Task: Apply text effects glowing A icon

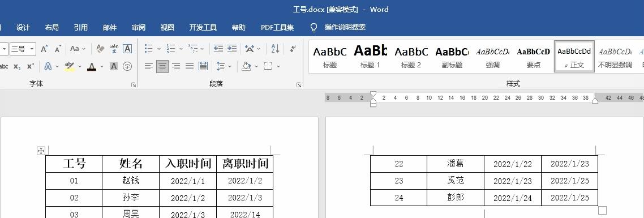Action: coord(48,66)
